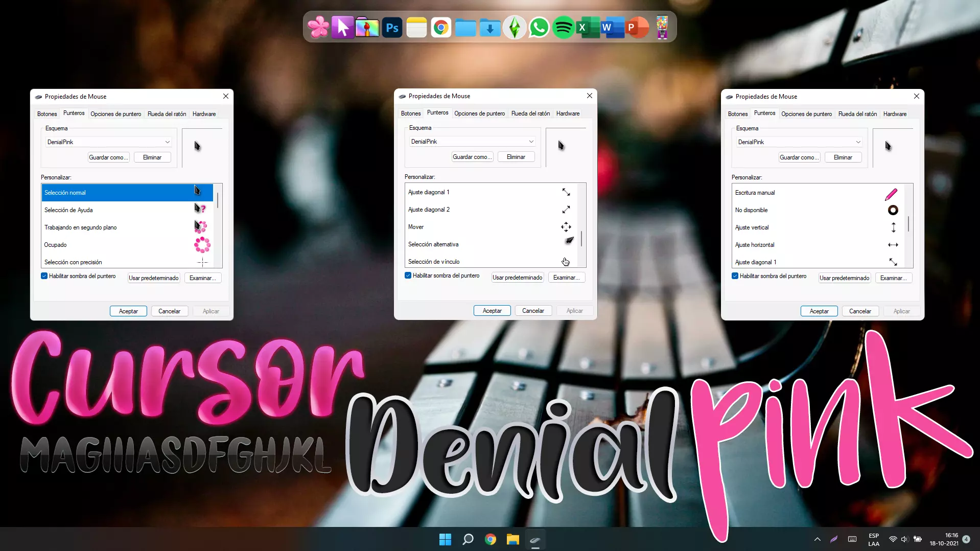Image resolution: width=980 pixels, height=551 pixels.
Task: Enable 'Habilitar sombra del puntero' in left dialog
Action: (x=44, y=275)
